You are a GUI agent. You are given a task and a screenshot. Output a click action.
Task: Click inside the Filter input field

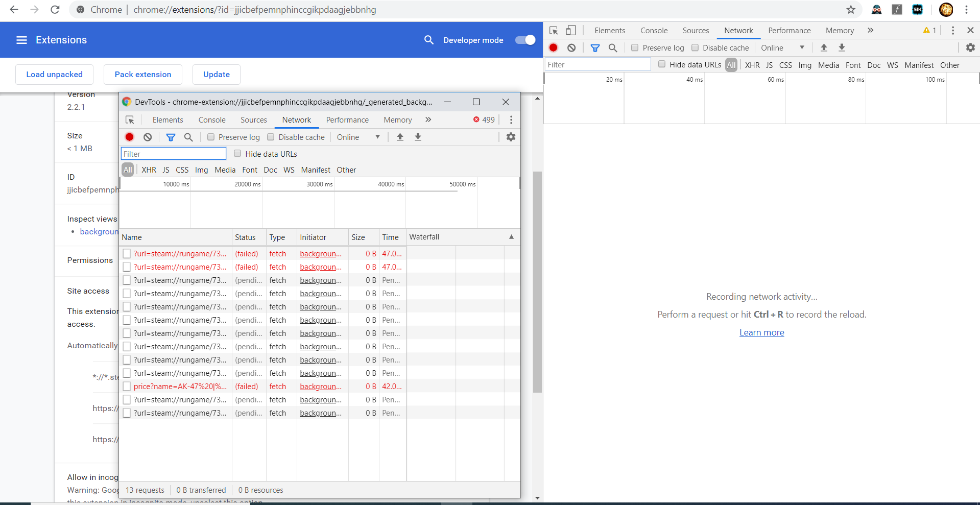point(173,153)
